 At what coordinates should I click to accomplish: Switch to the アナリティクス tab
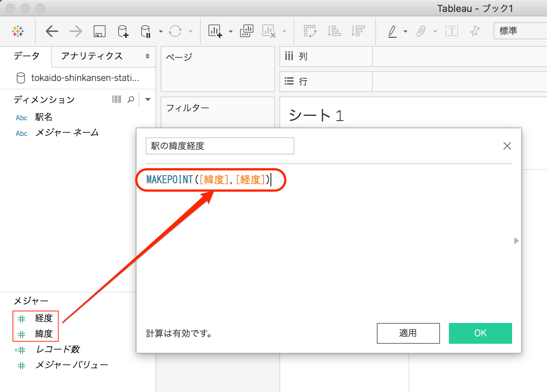tap(91, 56)
